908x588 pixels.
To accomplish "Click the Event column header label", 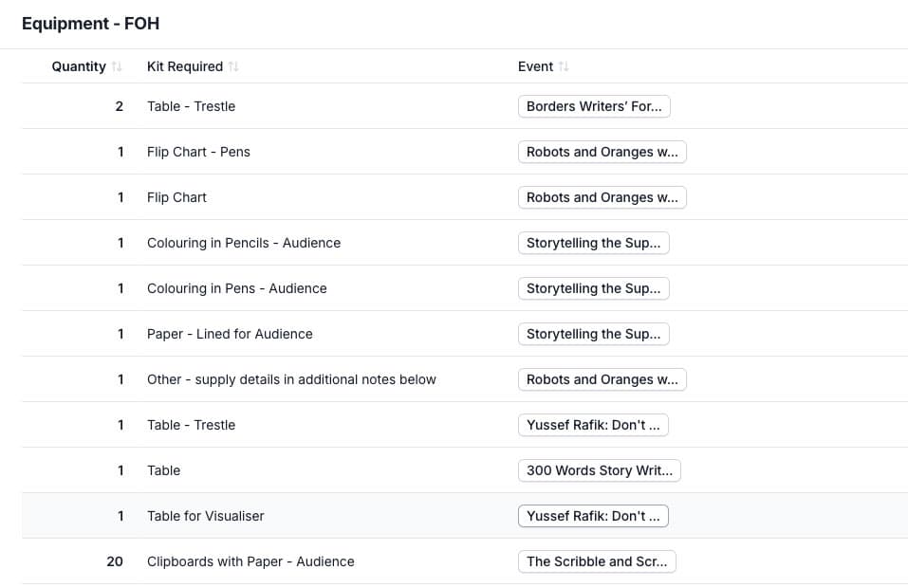I will 535,66.
